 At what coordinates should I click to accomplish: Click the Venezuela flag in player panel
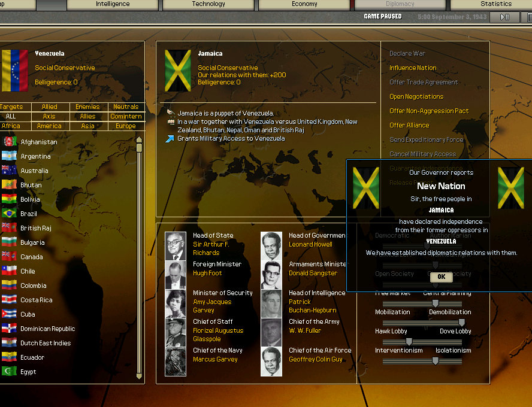(x=15, y=71)
